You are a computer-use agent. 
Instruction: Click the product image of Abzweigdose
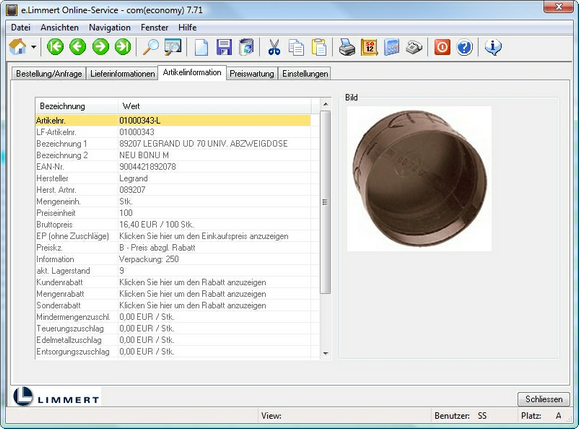(419, 179)
